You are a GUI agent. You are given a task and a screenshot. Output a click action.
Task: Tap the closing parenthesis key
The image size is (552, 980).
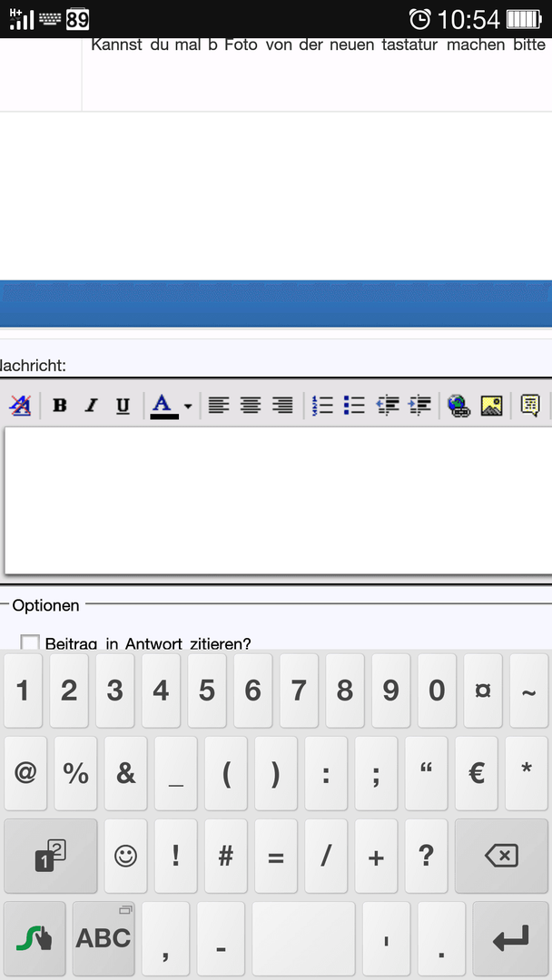click(x=276, y=773)
